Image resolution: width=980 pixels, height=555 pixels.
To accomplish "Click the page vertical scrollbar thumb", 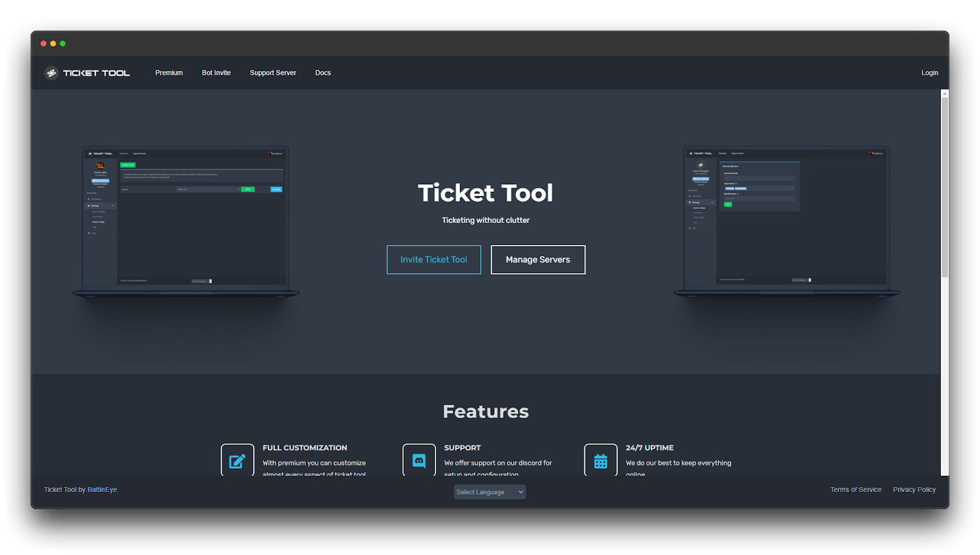I will click(x=944, y=187).
